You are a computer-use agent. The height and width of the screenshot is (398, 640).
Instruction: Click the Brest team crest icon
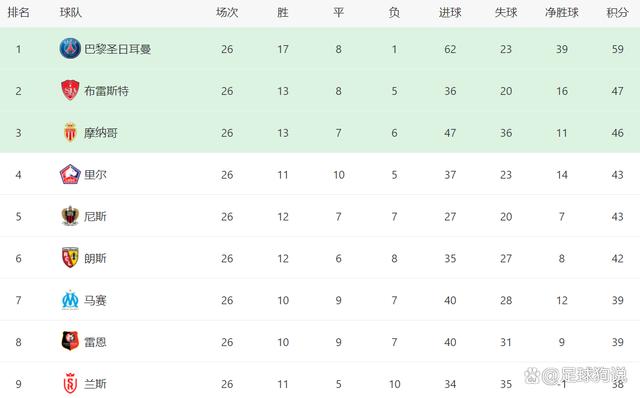(x=70, y=90)
